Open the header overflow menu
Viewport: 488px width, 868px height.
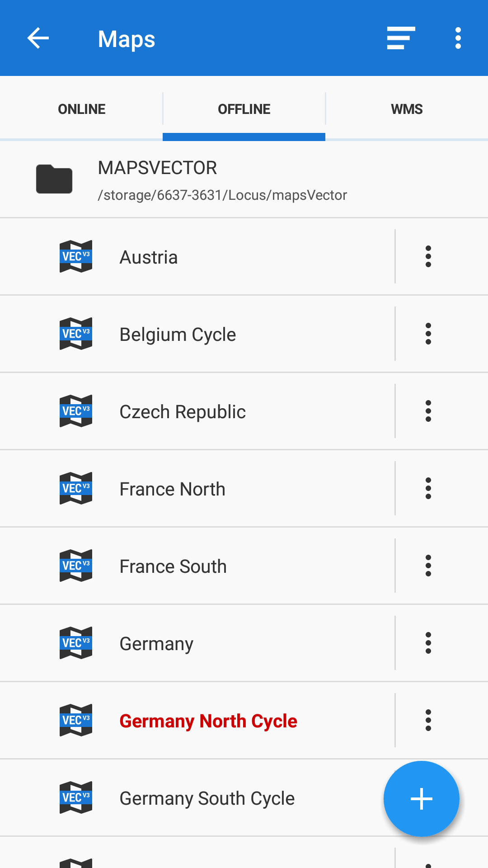click(458, 38)
